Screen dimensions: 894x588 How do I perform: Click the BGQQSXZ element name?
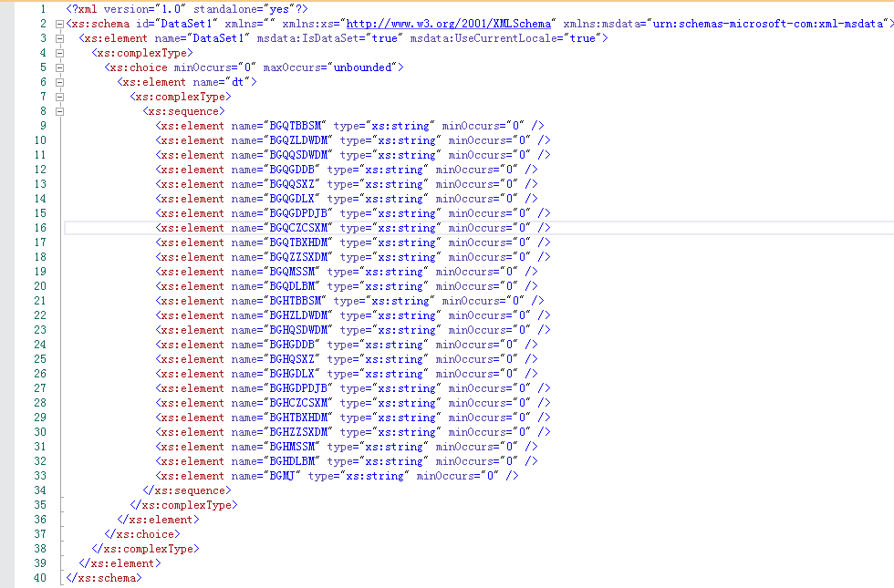click(292, 184)
